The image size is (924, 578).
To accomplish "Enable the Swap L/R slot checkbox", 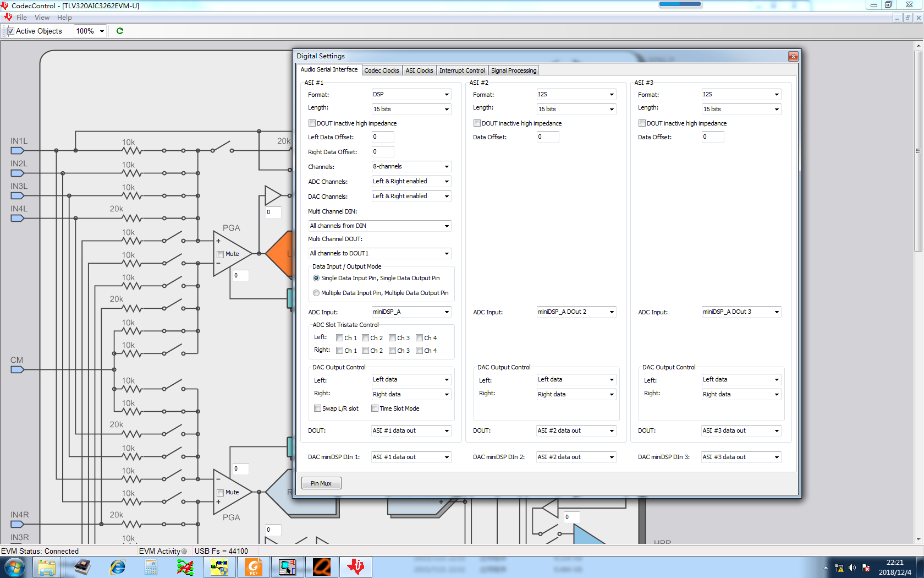I will pyautogui.click(x=318, y=408).
